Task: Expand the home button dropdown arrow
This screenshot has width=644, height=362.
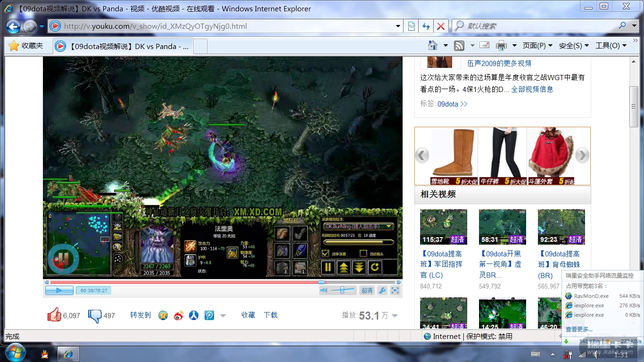Action: [446, 46]
